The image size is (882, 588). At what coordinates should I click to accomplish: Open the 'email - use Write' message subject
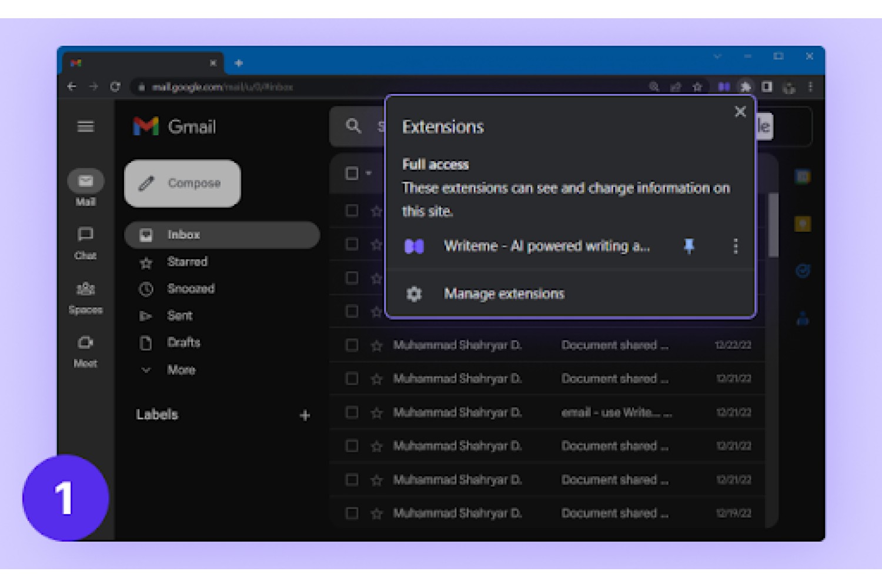coord(616,412)
